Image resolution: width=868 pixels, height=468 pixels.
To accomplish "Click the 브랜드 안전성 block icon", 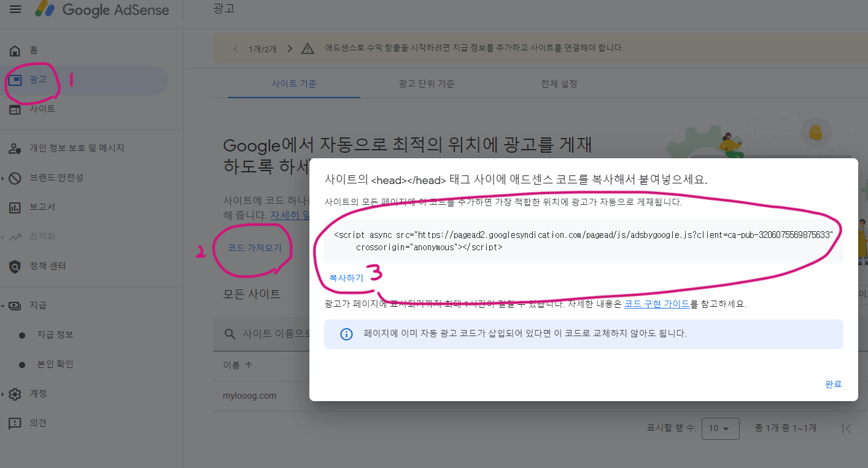I will coord(15,178).
